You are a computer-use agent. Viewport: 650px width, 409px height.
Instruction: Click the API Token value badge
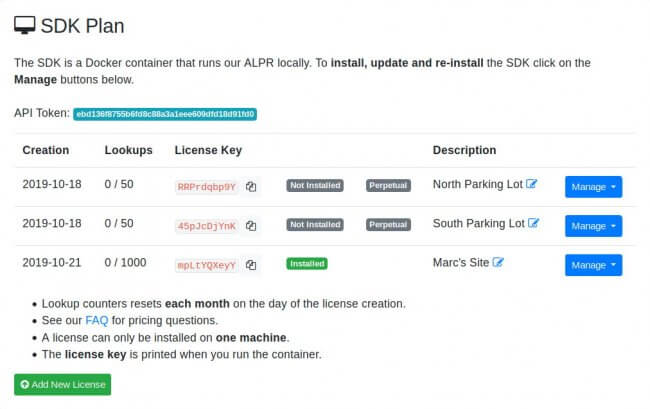click(165, 114)
